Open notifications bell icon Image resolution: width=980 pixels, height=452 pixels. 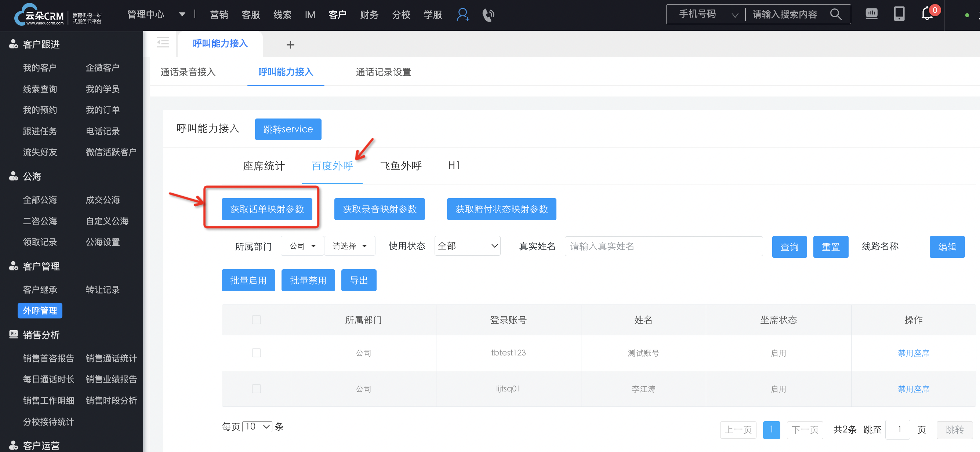point(927,14)
